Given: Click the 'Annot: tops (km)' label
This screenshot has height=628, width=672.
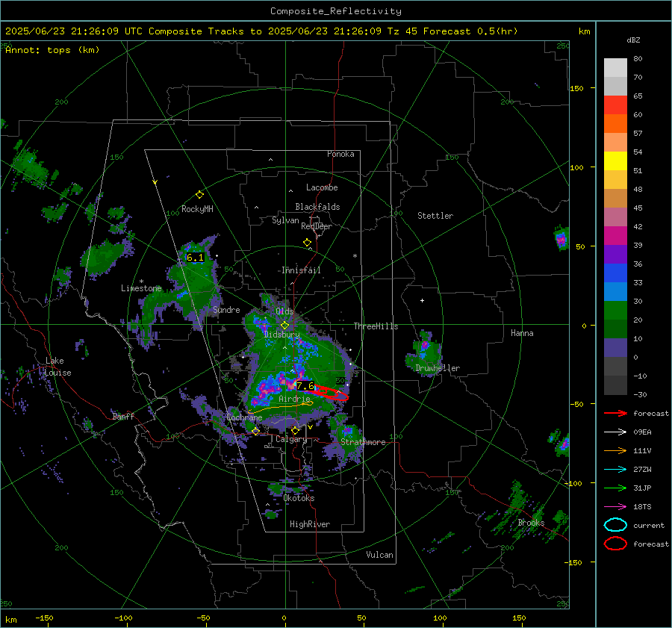Looking at the screenshot, I should [x=52, y=50].
